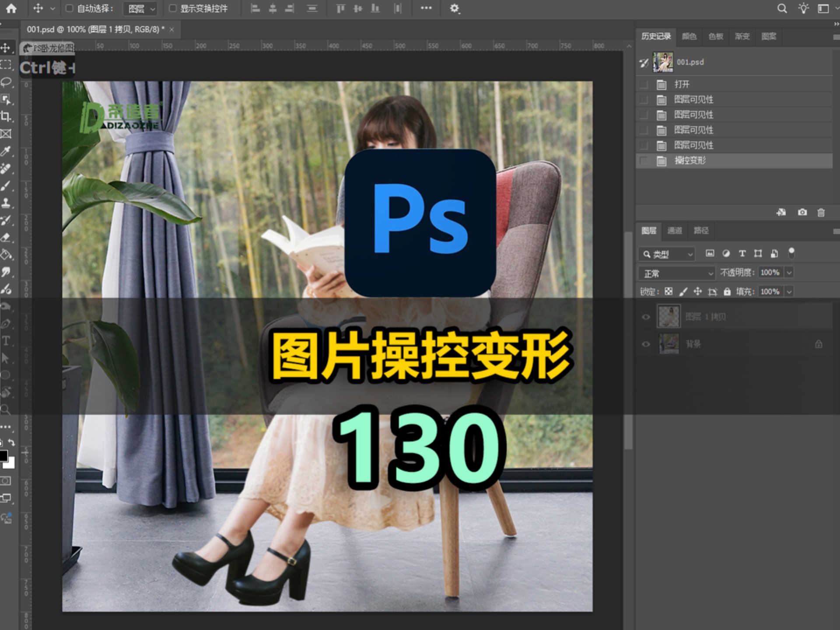Screen dimensions: 840x630
Task: Click align vertical centers icon
Action: point(358,8)
